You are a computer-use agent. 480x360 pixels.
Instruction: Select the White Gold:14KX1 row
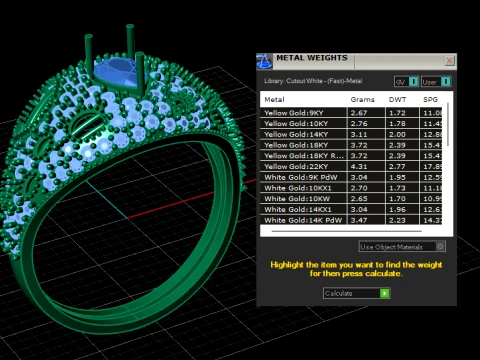click(x=351, y=209)
